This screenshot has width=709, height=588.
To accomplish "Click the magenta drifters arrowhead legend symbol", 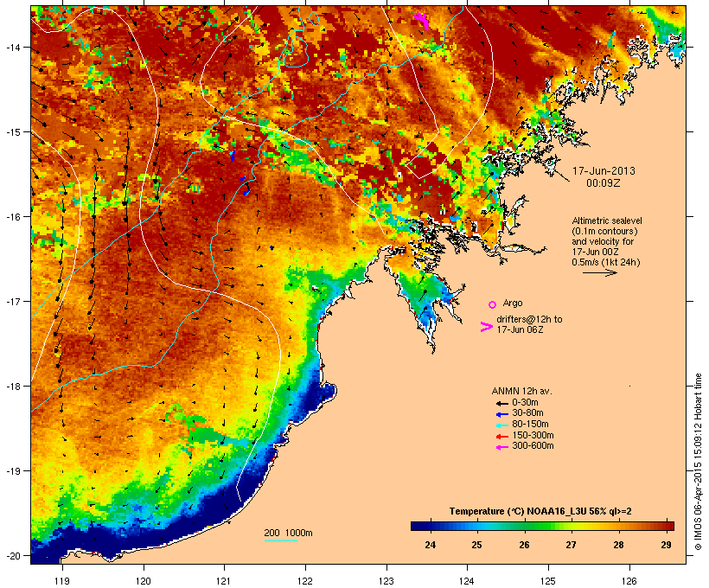I will click(x=486, y=327).
